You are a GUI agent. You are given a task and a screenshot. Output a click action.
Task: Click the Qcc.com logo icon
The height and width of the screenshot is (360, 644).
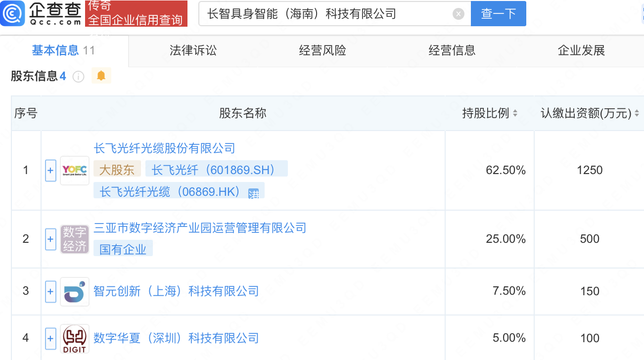tap(13, 14)
